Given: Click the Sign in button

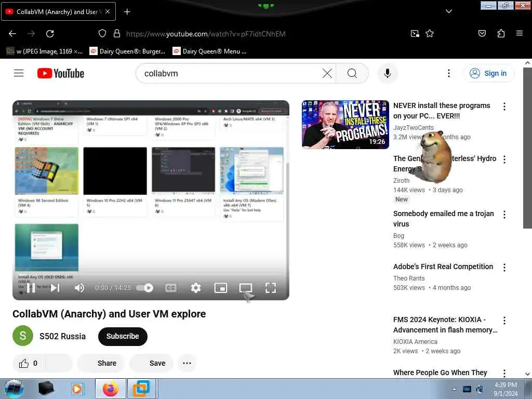Looking at the screenshot, I should tap(488, 73).
